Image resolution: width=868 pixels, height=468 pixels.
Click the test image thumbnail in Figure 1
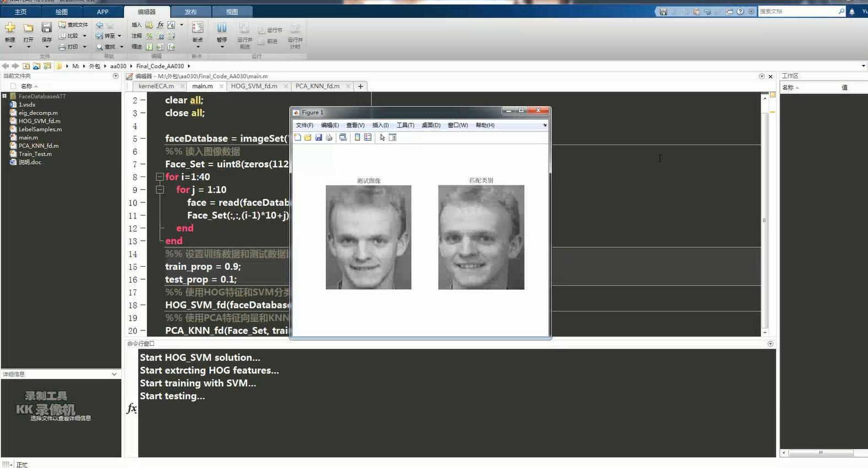pyautogui.click(x=368, y=237)
